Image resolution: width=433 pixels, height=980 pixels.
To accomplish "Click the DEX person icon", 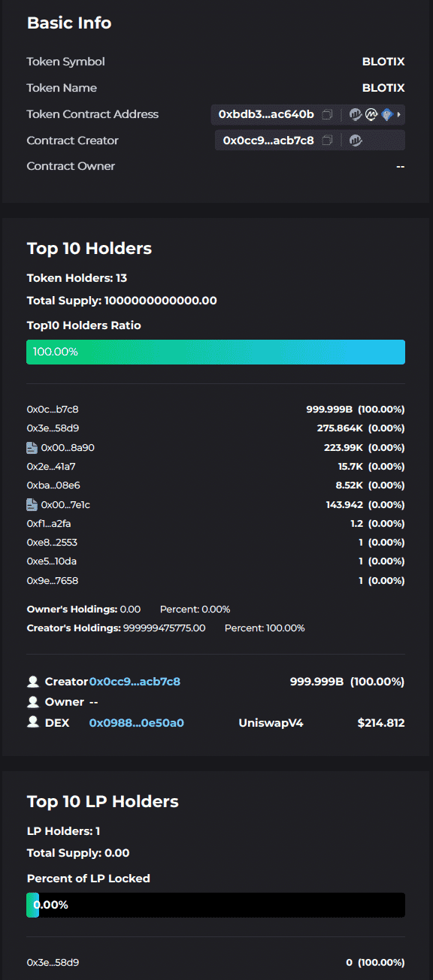I will click(x=32, y=722).
